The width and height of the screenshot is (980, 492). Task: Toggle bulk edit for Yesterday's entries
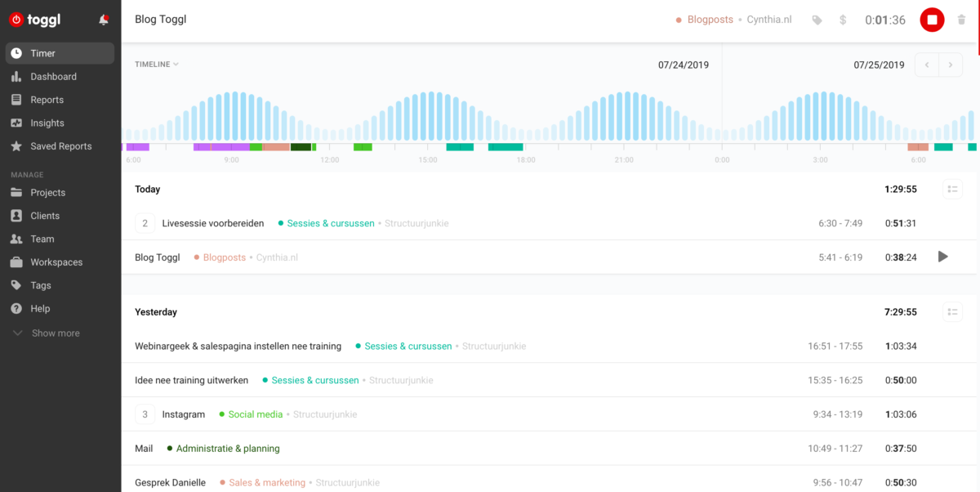952,312
